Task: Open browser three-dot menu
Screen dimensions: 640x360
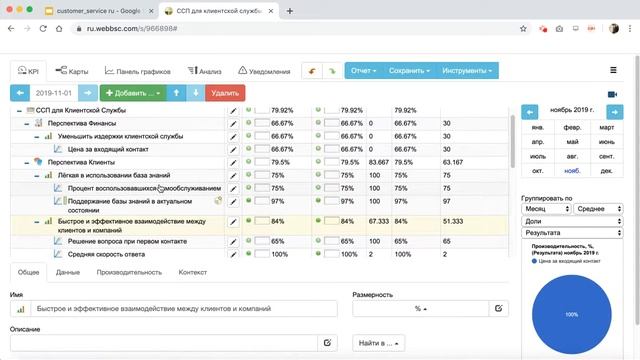Action: [630, 29]
